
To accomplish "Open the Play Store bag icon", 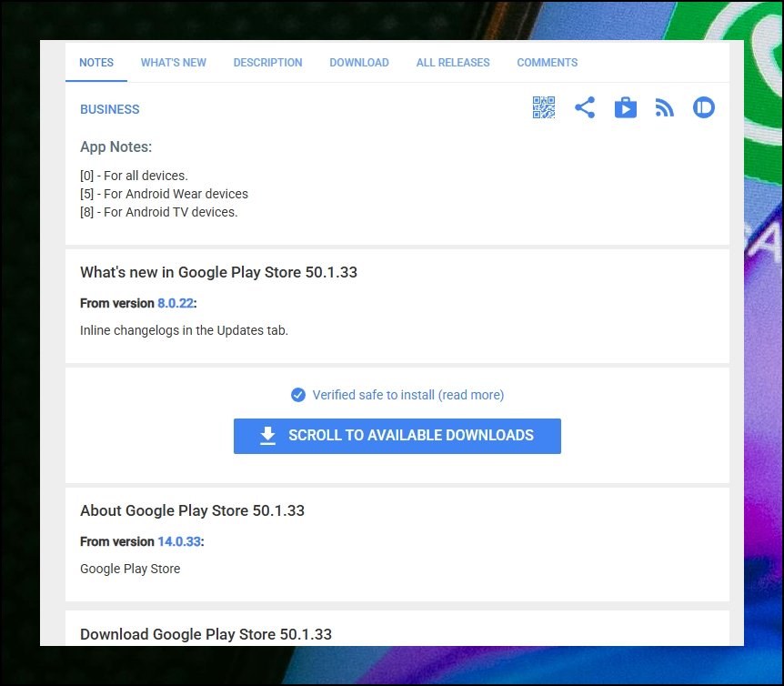I will point(626,107).
